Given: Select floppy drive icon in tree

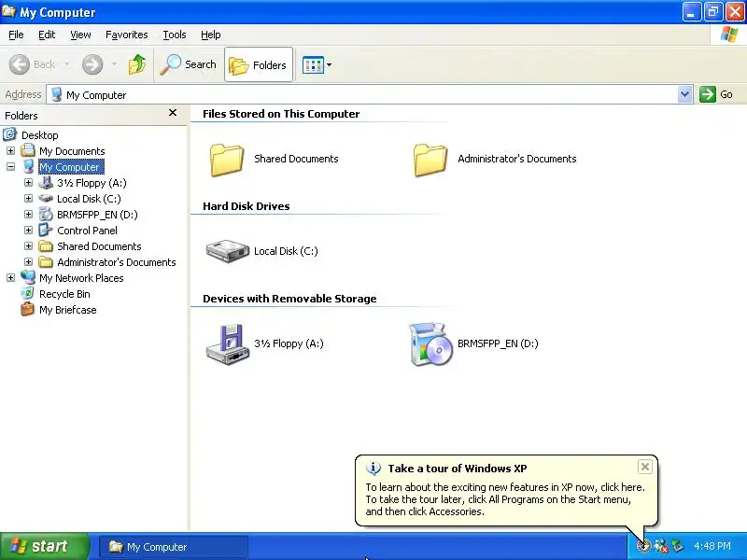Looking at the screenshot, I should pos(46,182).
